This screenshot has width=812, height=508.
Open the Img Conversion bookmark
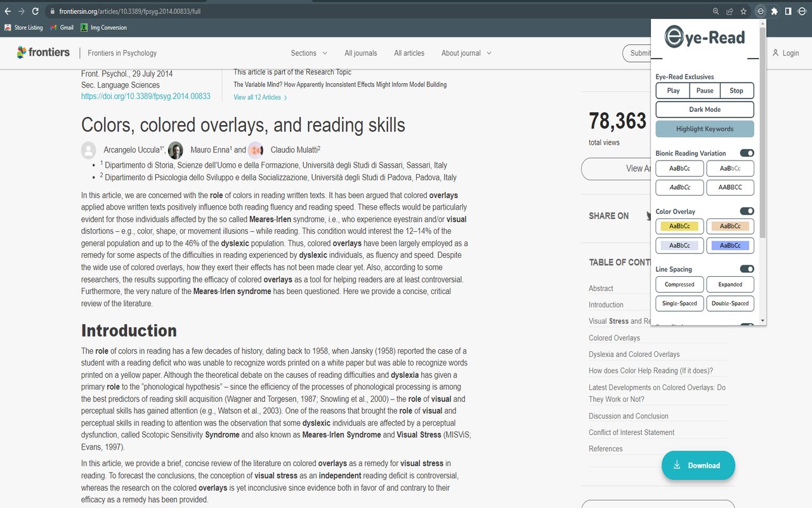103,28
